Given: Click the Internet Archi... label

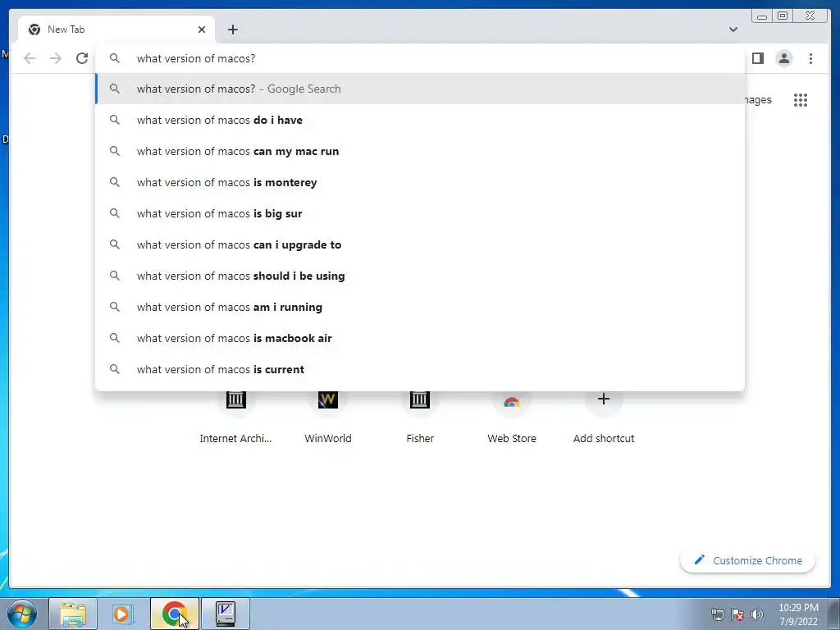Looking at the screenshot, I should (235, 438).
